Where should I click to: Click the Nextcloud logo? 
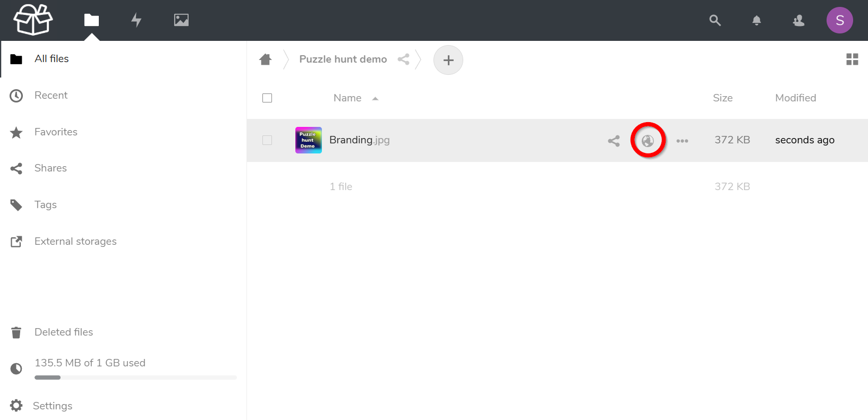point(33,20)
